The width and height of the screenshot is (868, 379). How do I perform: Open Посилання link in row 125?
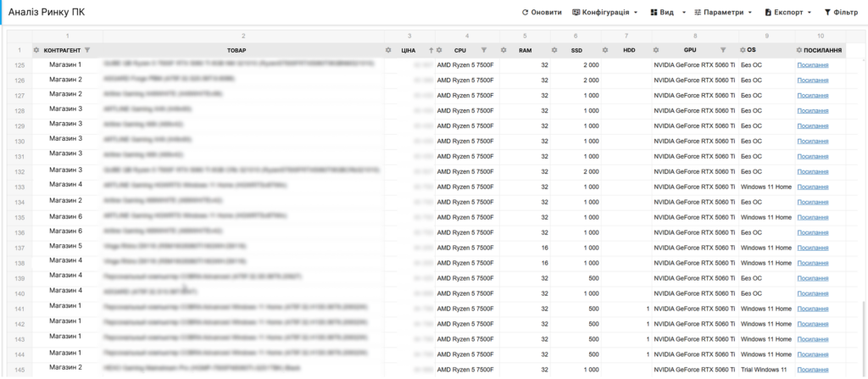pyautogui.click(x=813, y=64)
